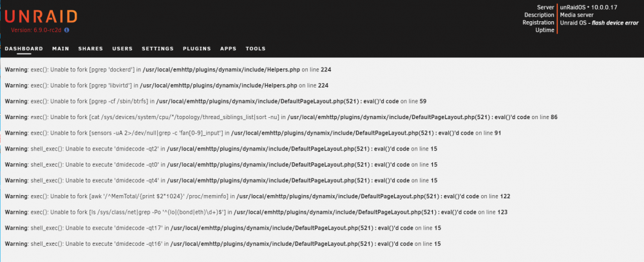This screenshot has height=262, width=644.
Task: Click the Media server description text
Action: [576, 15]
